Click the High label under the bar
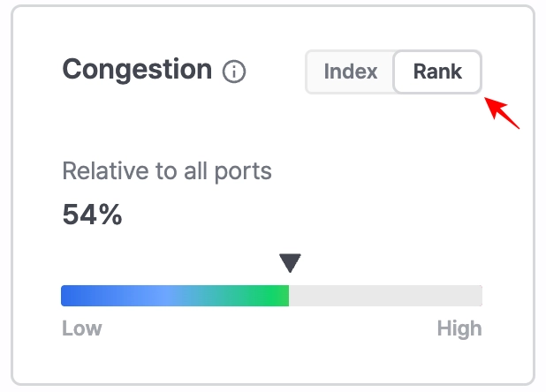Screen dimensions: 546x392 pyautogui.click(x=459, y=329)
